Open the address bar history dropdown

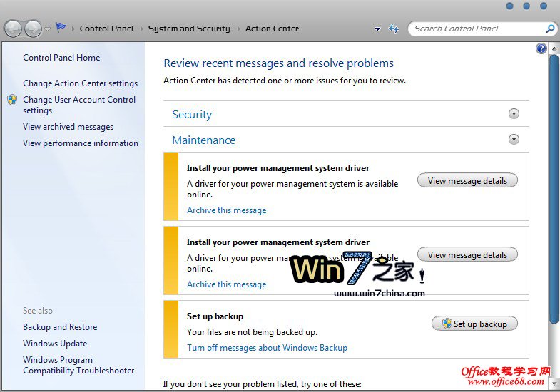point(377,29)
